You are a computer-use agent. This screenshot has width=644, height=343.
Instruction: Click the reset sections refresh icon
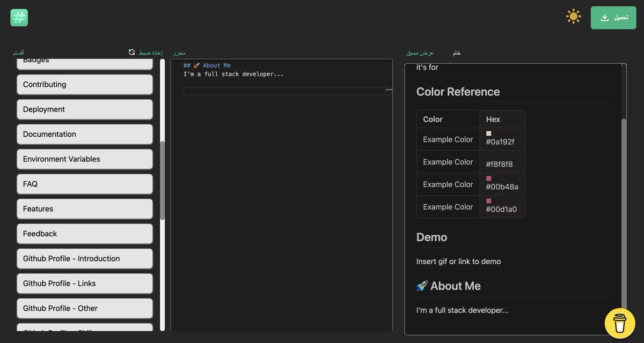coord(132,53)
